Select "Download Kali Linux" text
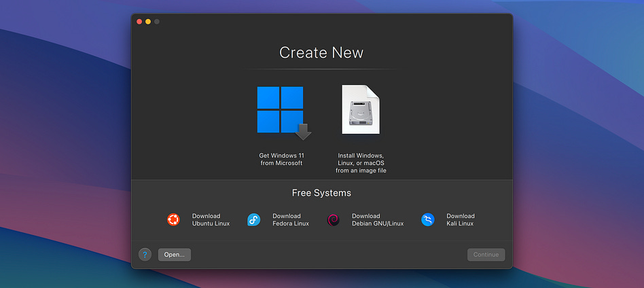The width and height of the screenshot is (644, 288). (461, 220)
